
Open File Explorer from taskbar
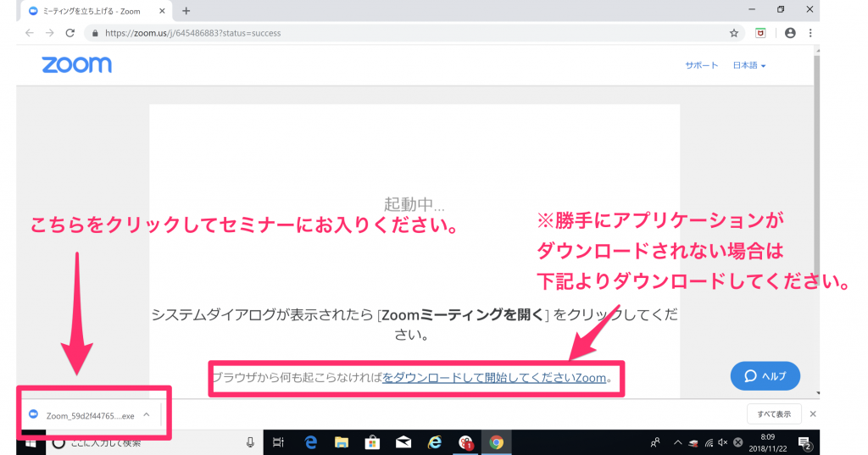coord(342,442)
